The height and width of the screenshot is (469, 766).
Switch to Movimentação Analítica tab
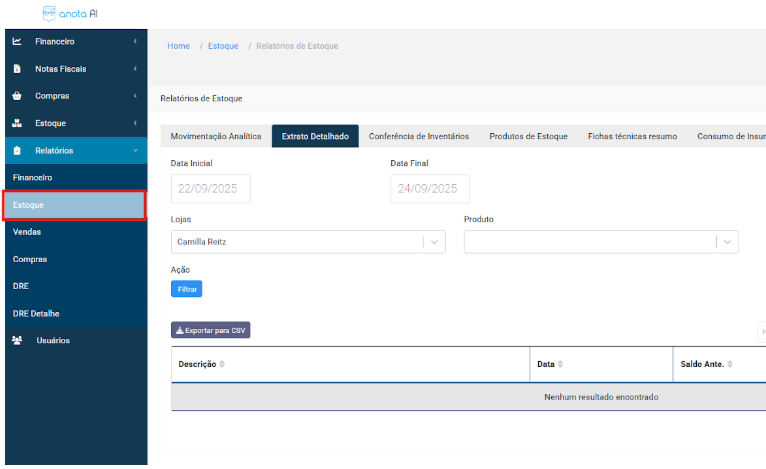(215, 137)
